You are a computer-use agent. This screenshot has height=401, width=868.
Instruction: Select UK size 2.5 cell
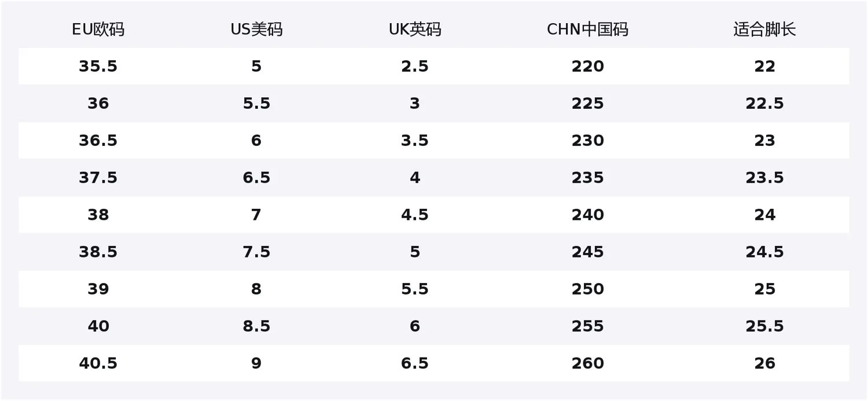coord(415,67)
